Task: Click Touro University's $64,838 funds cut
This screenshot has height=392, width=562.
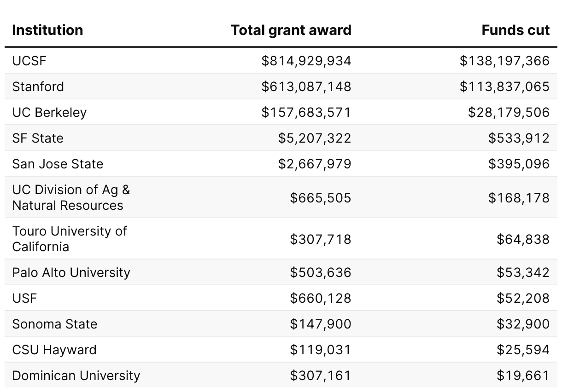Action: 523,239
